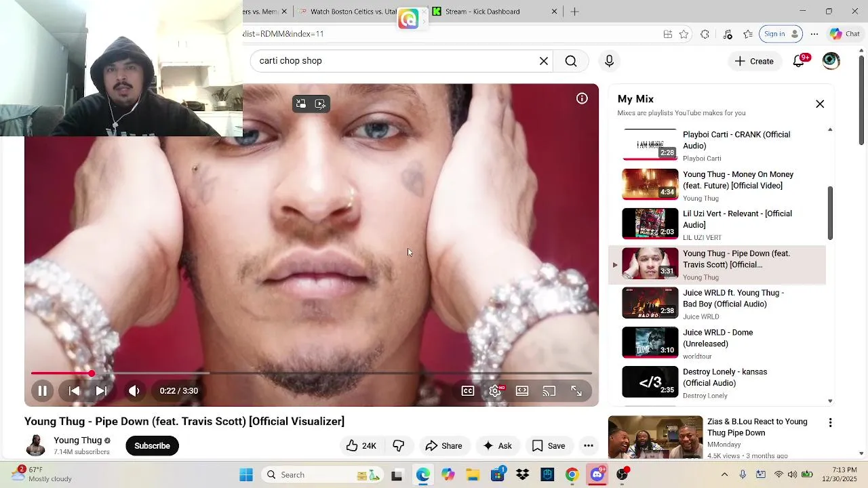
Task: Play Playboi Carti CRANK from the mix
Action: pyautogui.click(x=717, y=146)
